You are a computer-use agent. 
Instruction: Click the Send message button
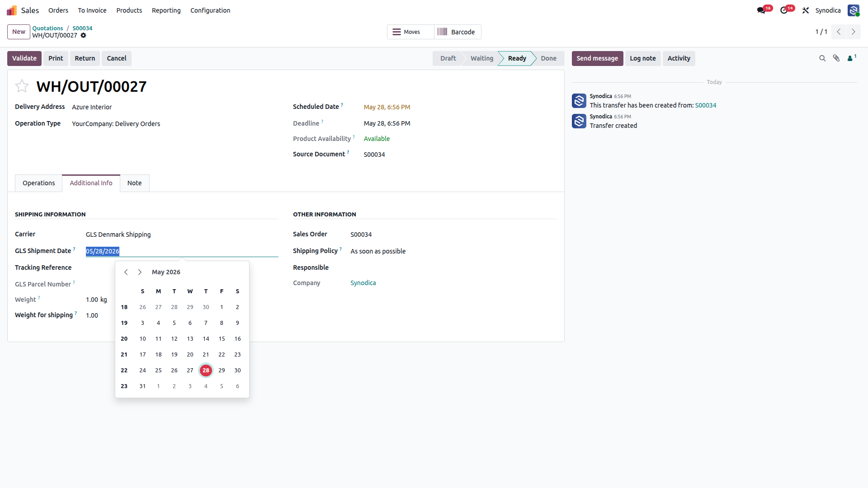click(597, 58)
